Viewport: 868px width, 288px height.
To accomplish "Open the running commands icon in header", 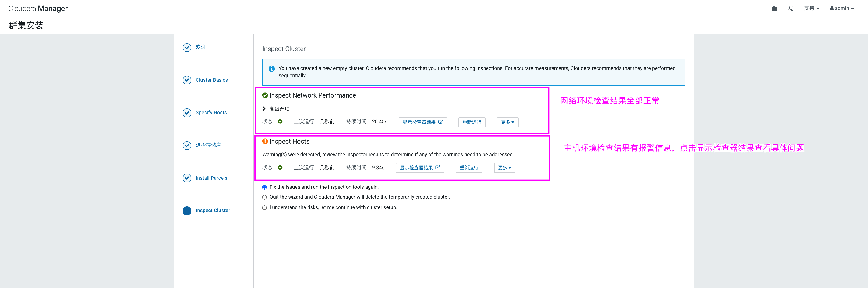I will tap(790, 8).
